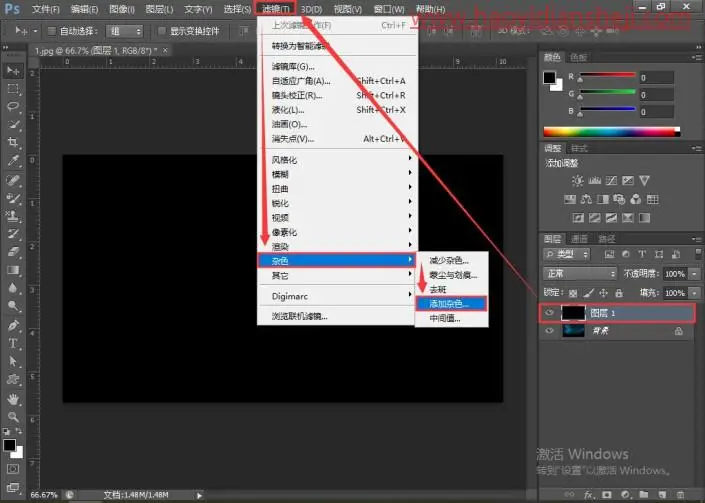Viewport: 705px width, 503px height.
Task: Select the History Brush tool
Action: [13, 234]
